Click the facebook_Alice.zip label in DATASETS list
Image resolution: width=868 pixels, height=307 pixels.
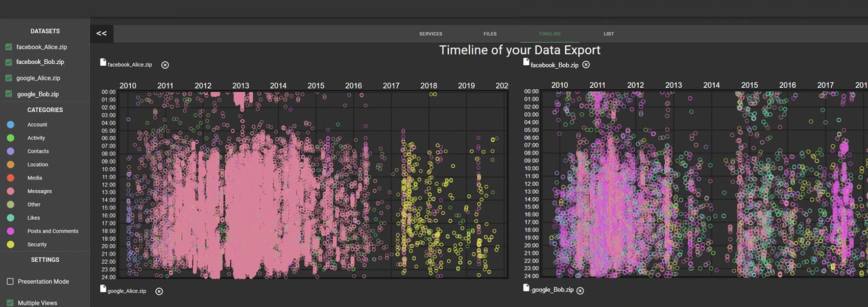(x=42, y=47)
